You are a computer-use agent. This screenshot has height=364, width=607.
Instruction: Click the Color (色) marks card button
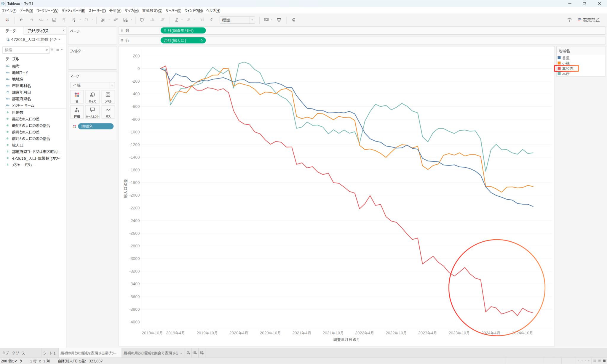77,97
